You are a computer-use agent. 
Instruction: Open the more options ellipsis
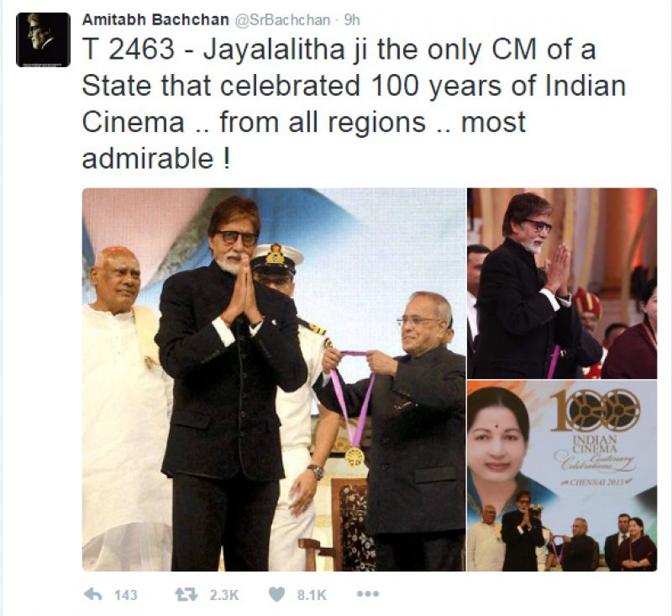pyautogui.click(x=370, y=593)
